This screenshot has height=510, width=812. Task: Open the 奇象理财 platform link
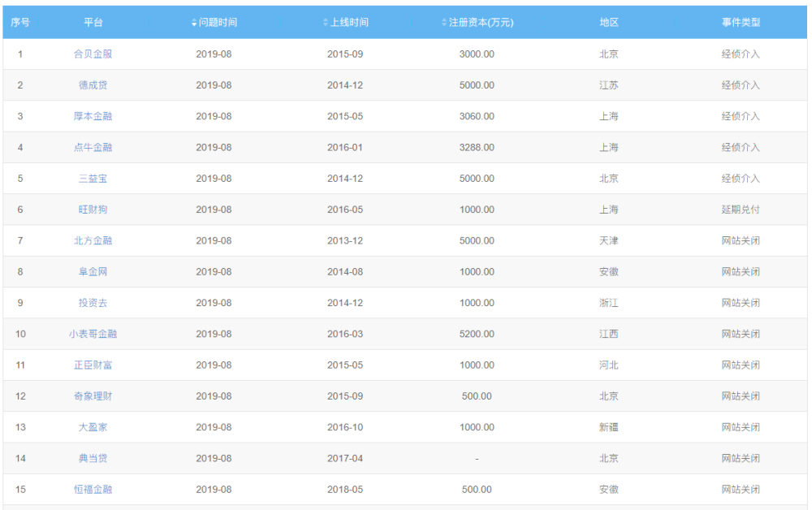tap(93, 396)
